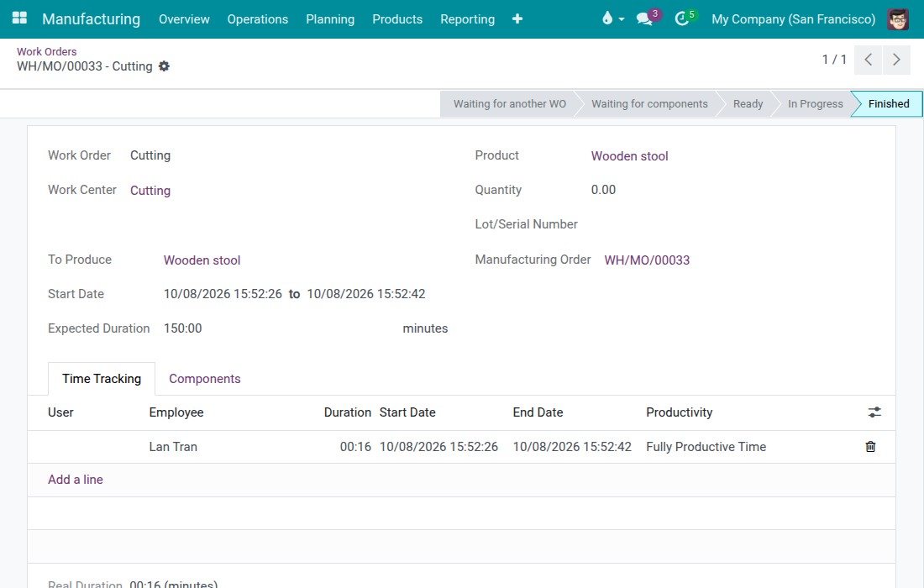This screenshot has height=588, width=924.
Task: Click the Quantity value 0.00
Action: click(603, 190)
